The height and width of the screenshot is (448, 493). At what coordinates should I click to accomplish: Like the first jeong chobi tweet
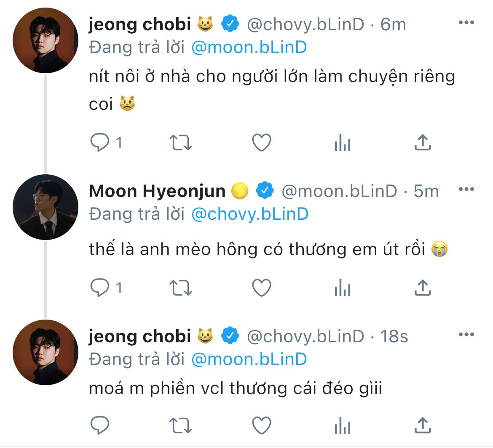point(262,142)
